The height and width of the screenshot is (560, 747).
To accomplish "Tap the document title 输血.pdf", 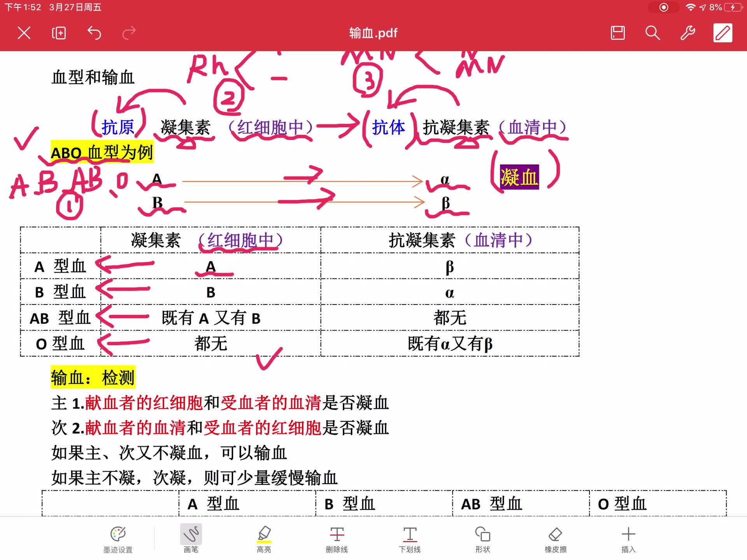I will [x=373, y=33].
